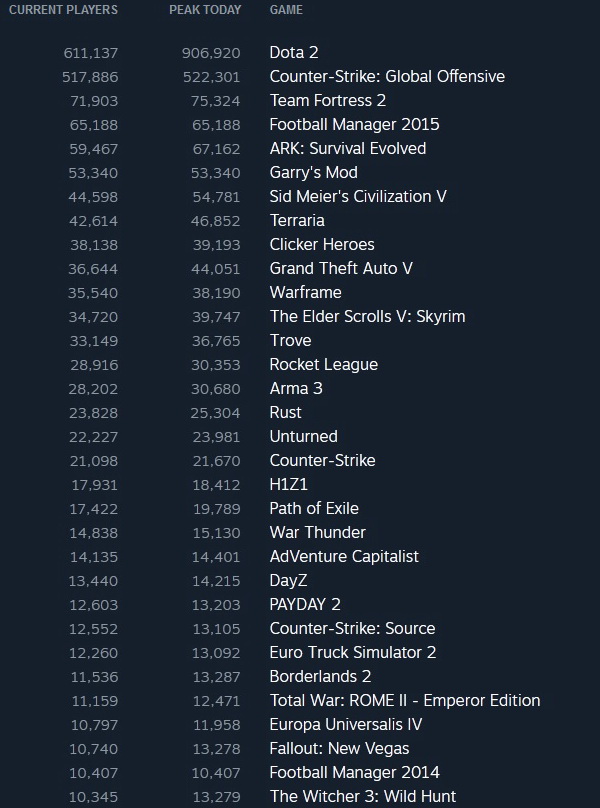Click Grand Theft Auto V title

pyautogui.click(x=341, y=268)
